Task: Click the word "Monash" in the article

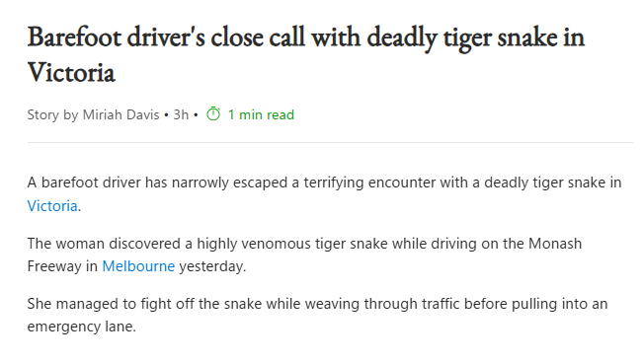Action: click(x=555, y=244)
